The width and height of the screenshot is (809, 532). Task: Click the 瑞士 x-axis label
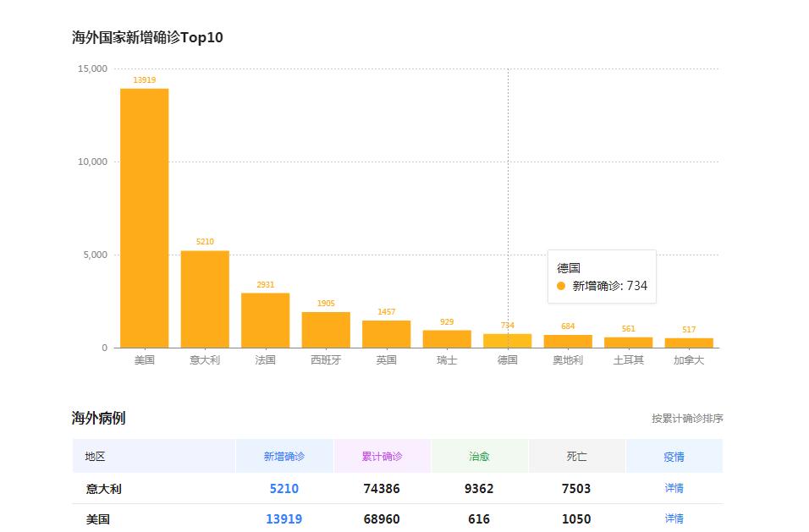pos(447,359)
